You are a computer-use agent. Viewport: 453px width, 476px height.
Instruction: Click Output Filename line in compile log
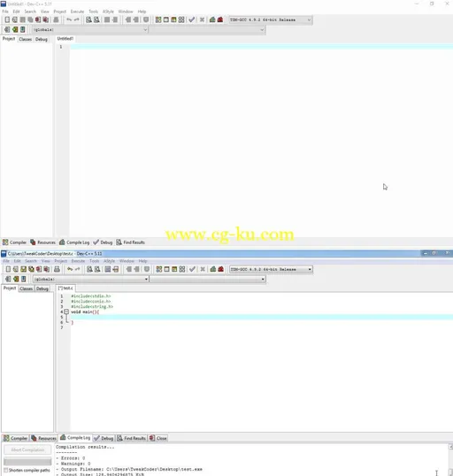click(x=129, y=469)
